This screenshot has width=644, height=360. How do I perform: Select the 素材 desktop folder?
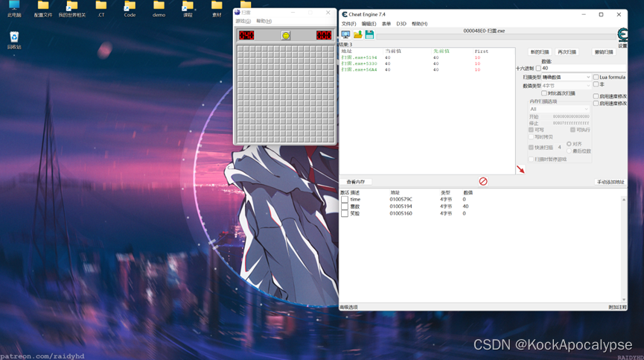(217, 9)
